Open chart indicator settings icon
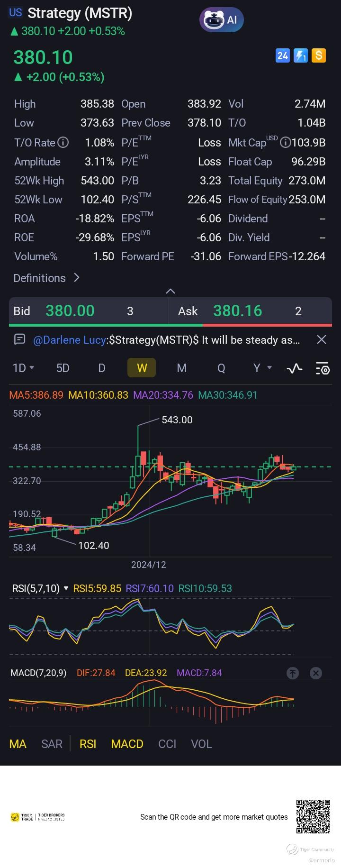Screen dimensions: 341x868 323,368
